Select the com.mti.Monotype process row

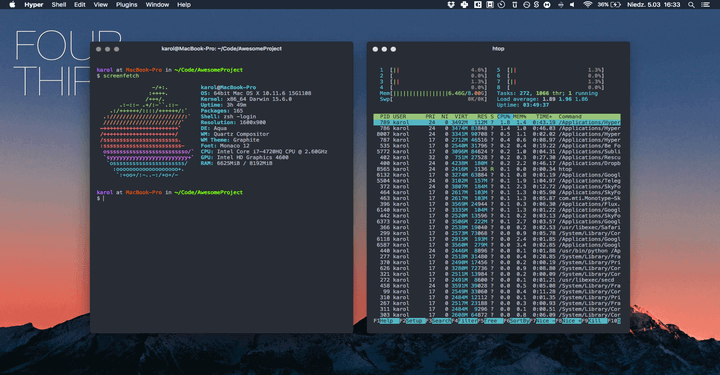click(x=497, y=198)
